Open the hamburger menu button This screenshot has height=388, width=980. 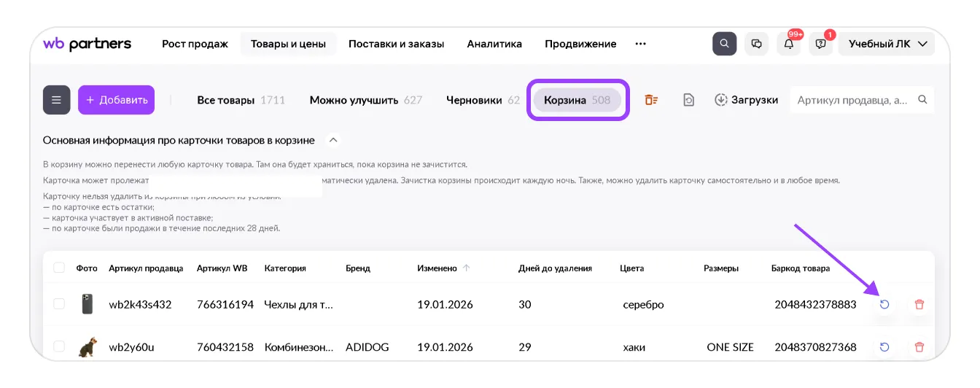[56, 100]
